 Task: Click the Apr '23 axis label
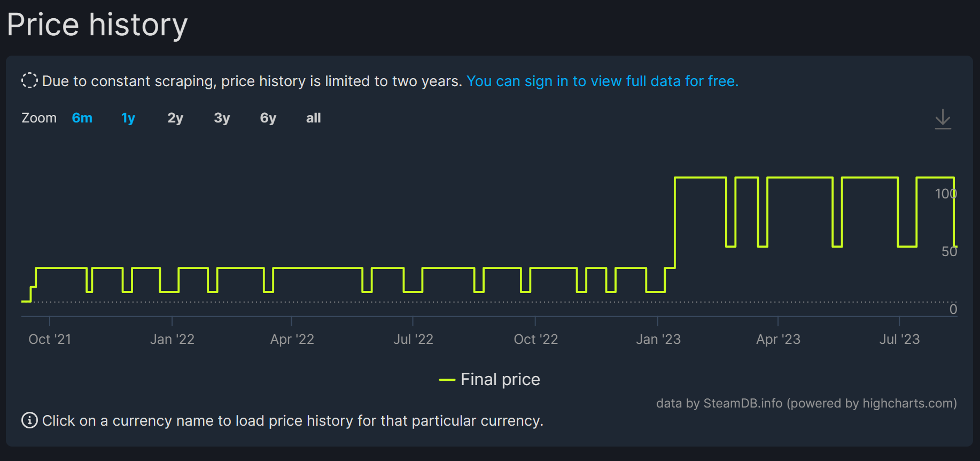(778, 339)
